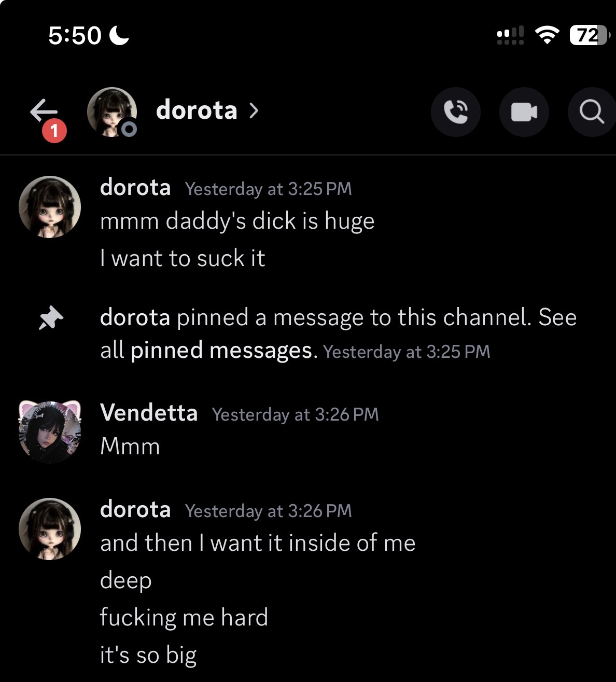
Task: Expand dorota's profile using the header chevron
Action: [x=254, y=110]
